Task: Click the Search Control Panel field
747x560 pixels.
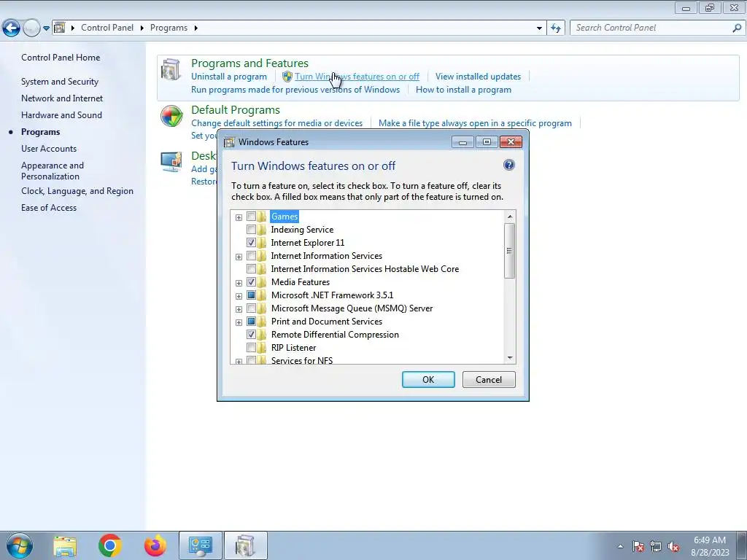Action: 651,28
